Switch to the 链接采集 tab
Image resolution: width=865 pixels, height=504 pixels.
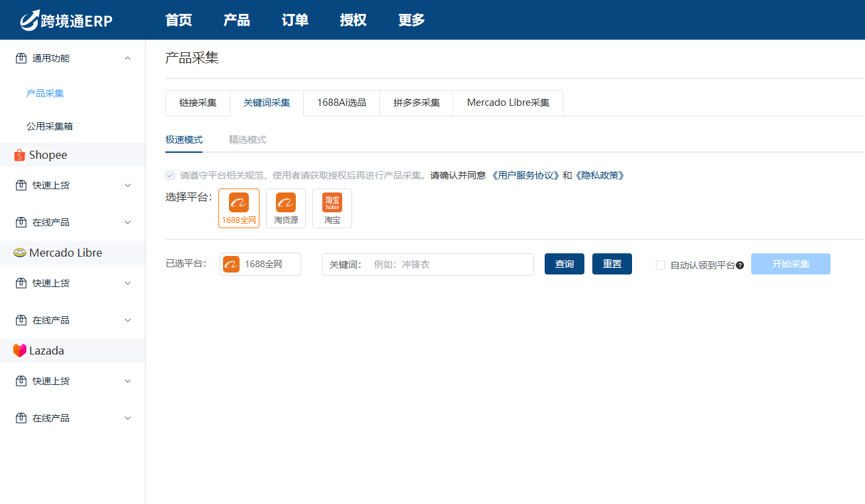click(198, 103)
